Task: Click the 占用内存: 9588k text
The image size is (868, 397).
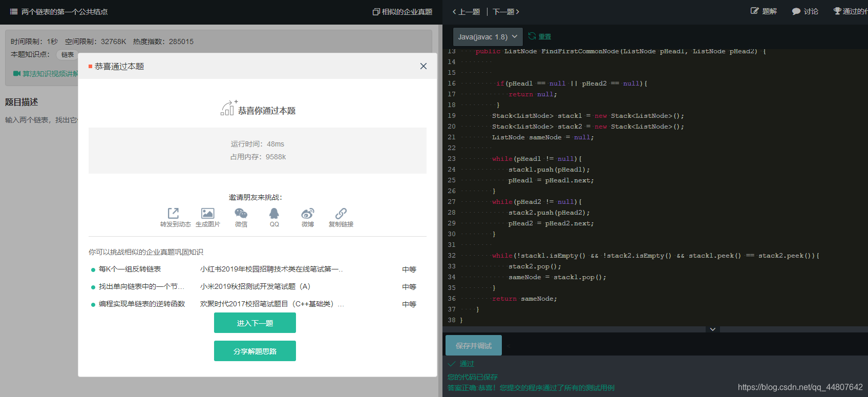Action: pyautogui.click(x=258, y=157)
